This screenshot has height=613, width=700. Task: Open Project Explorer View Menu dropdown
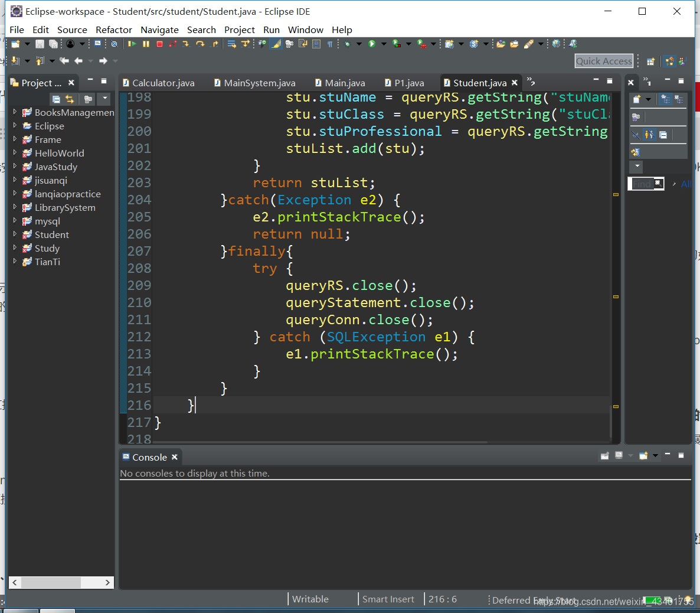tap(105, 98)
